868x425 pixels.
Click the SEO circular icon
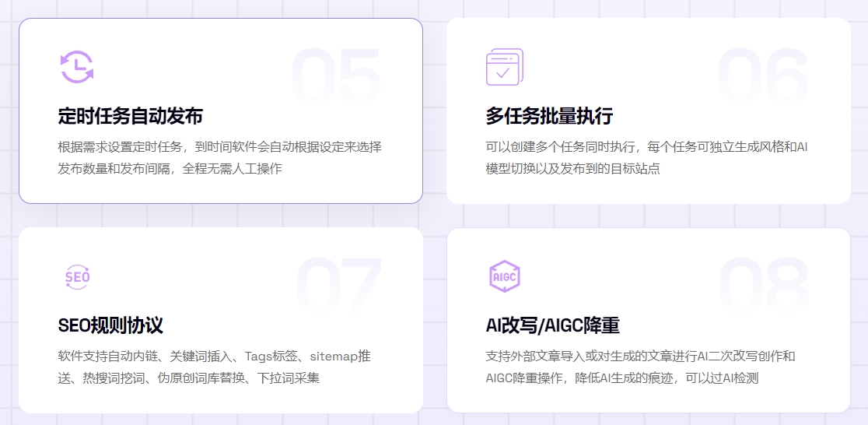click(77, 276)
